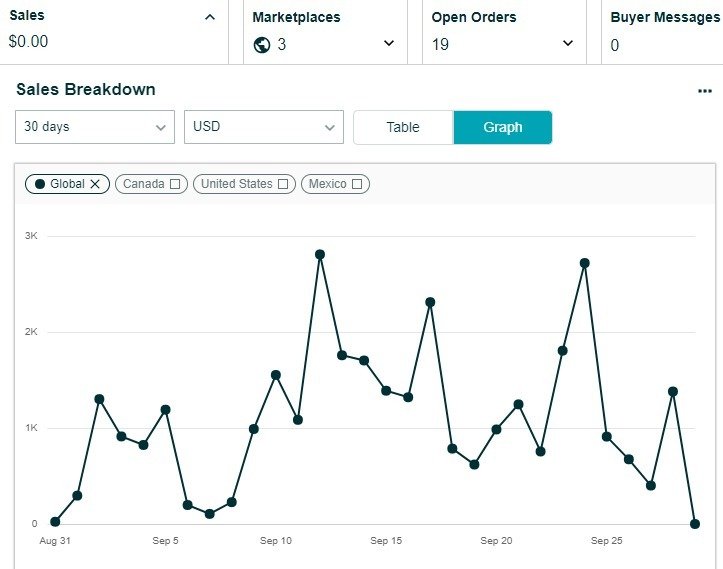The height and width of the screenshot is (569, 723).
Task: Collapse the Sales card chevron
Action: [209, 17]
